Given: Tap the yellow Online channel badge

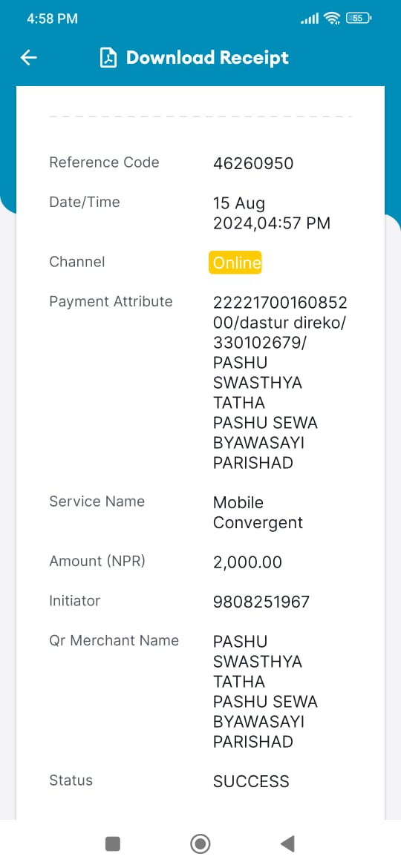Looking at the screenshot, I should pyautogui.click(x=235, y=263).
